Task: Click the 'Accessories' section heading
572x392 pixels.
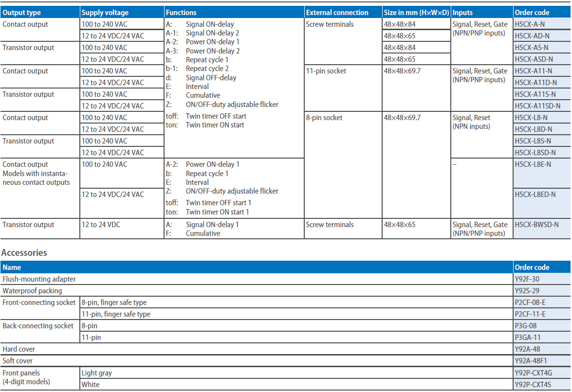Action: [24, 253]
